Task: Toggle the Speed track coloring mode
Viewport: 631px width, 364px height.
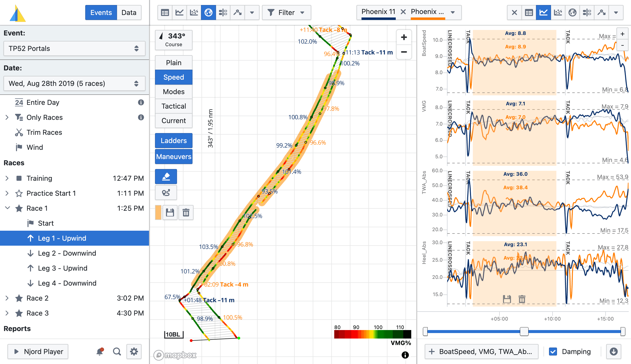Action: [173, 77]
